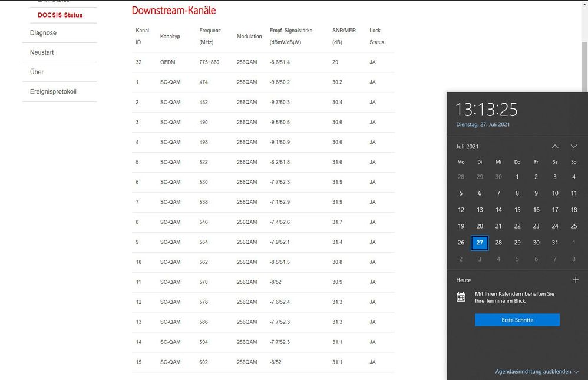Screen dimensions: 588x380
Task: Click the Heute agenda label
Action: (x=464, y=280)
